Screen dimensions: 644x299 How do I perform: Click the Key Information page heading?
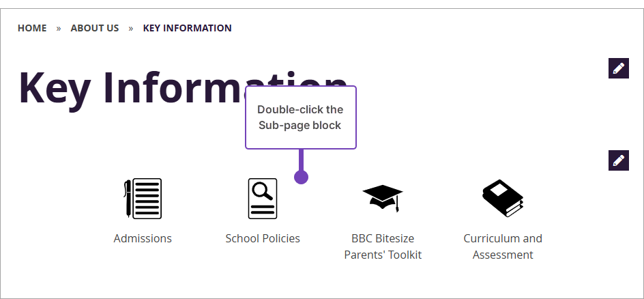[x=130, y=89]
